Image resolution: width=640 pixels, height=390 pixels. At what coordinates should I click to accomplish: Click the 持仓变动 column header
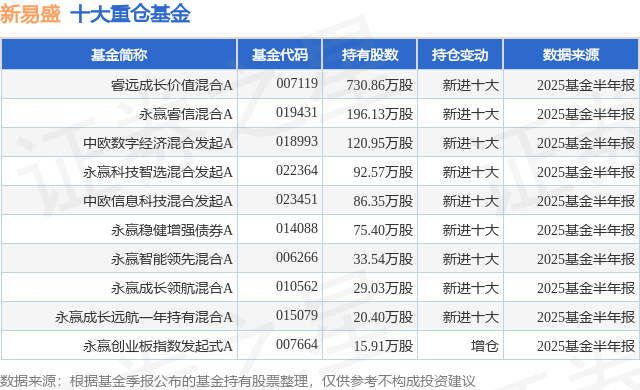pos(460,55)
